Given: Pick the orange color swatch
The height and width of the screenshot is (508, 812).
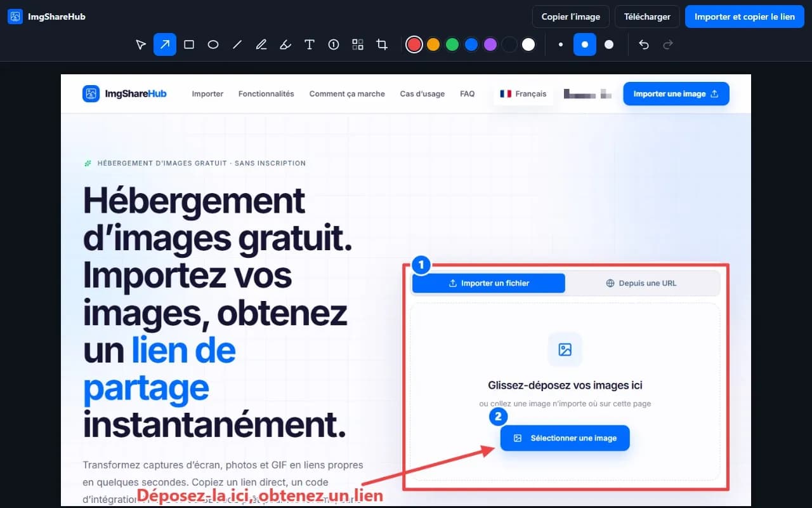Looking at the screenshot, I should click(x=433, y=44).
